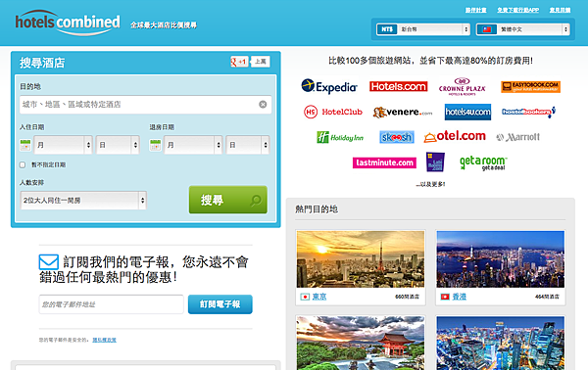588x370 pixels.
Task: Open the check-in date calendar icon
Action: pos(25,145)
